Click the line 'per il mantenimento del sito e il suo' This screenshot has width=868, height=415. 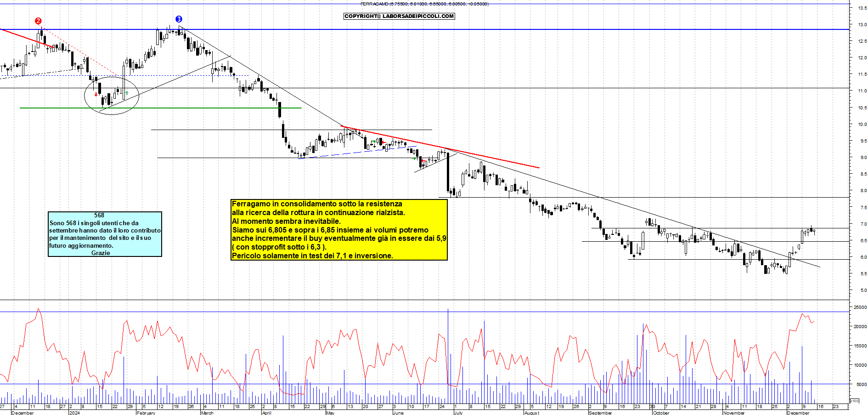pyautogui.click(x=100, y=238)
